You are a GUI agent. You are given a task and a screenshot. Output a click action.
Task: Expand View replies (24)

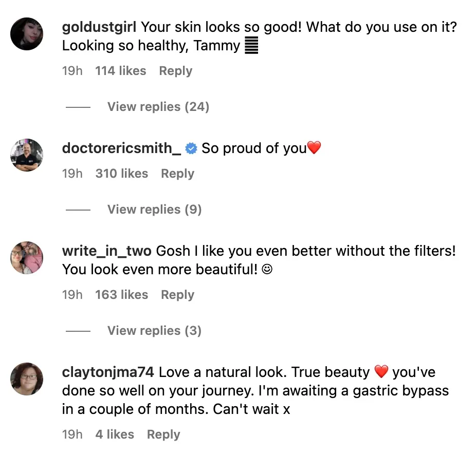click(158, 107)
